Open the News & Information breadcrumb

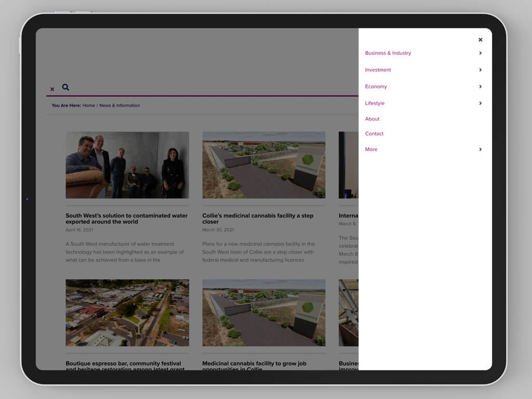click(119, 105)
